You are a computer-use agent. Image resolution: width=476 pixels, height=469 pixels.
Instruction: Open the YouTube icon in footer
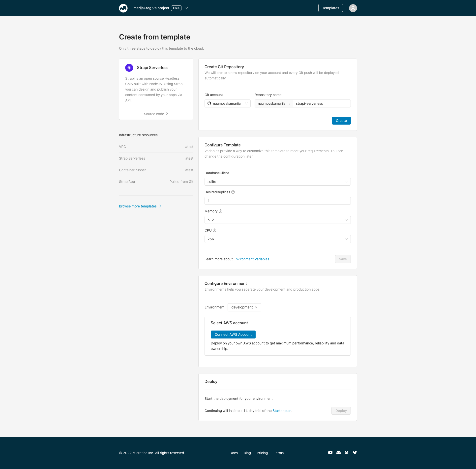330,453
